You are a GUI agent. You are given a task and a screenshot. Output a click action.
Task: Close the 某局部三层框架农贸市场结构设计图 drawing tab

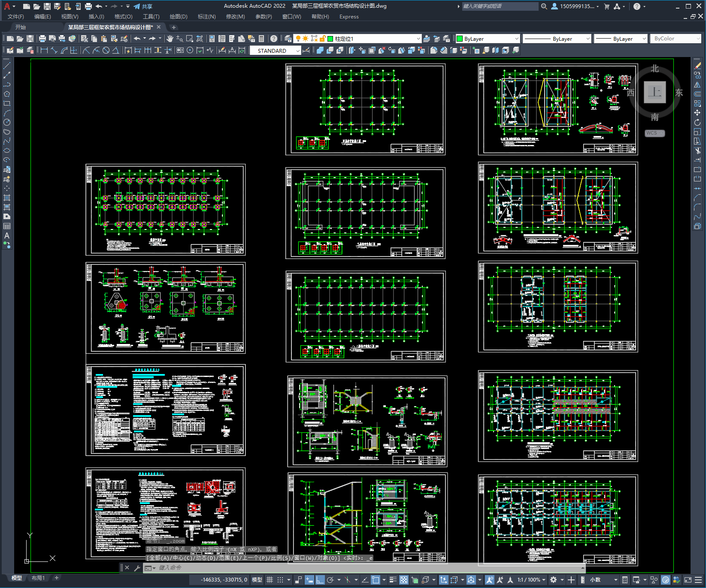[158, 27]
